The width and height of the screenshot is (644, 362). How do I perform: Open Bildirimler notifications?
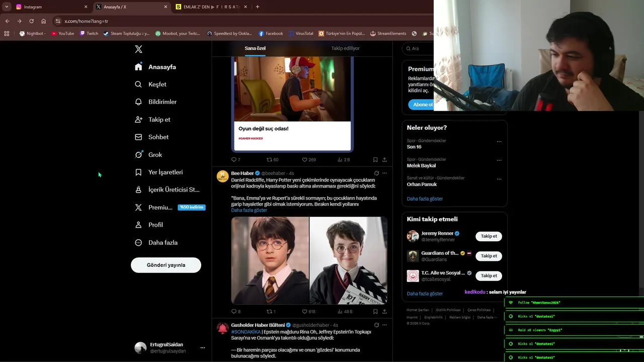(x=156, y=102)
